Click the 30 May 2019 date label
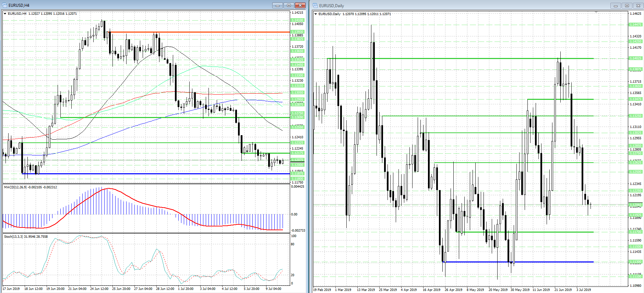Image resolution: width=644 pixels, height=293 pixels. [x=520, y=290]
